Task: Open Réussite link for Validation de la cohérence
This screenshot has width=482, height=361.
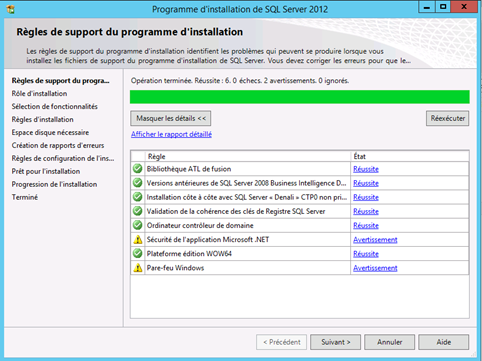Action: click(366, 211)
